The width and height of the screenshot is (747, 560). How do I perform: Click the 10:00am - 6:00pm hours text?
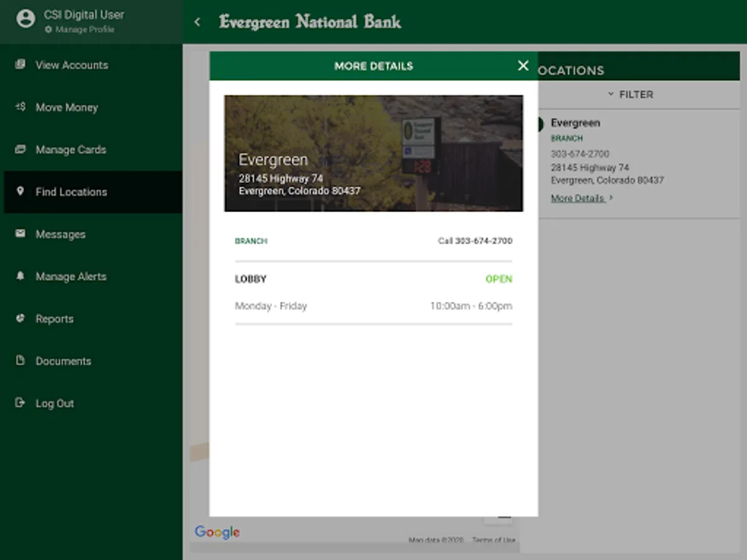[x=471, y=306]
